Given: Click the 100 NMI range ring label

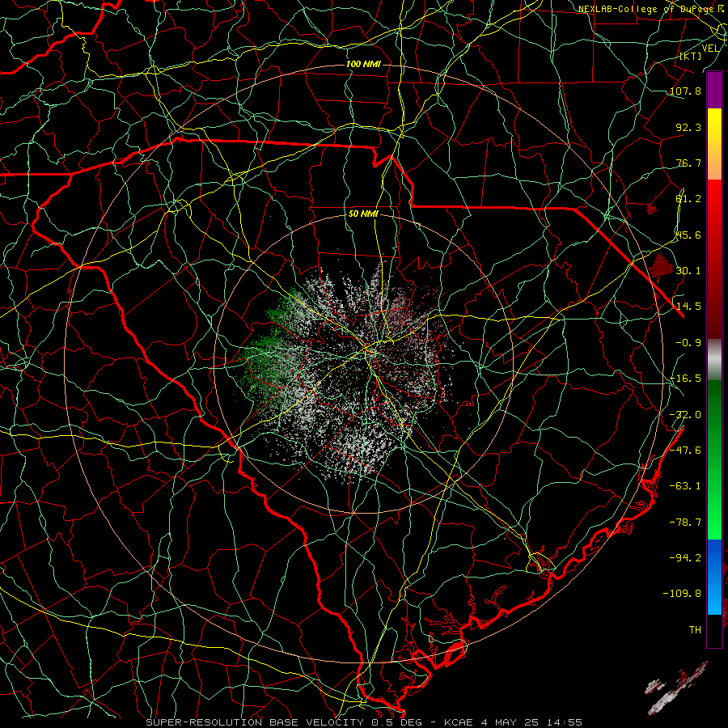Looking at the screenshot, I should (363, 64).
